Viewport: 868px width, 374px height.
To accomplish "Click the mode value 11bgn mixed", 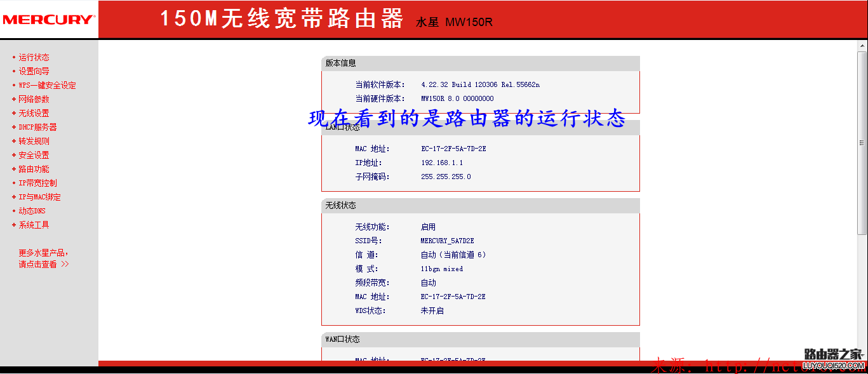I will (442, 269).
